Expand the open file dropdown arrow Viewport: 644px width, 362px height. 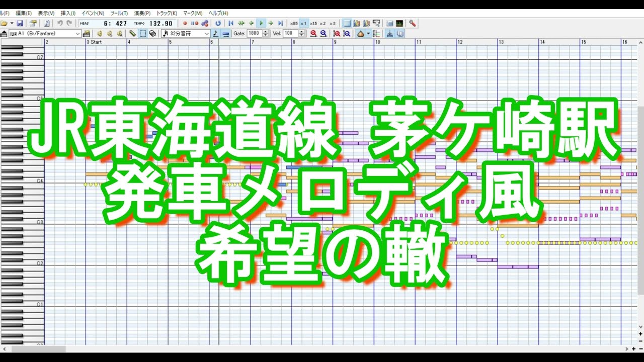tap(12, 23)
